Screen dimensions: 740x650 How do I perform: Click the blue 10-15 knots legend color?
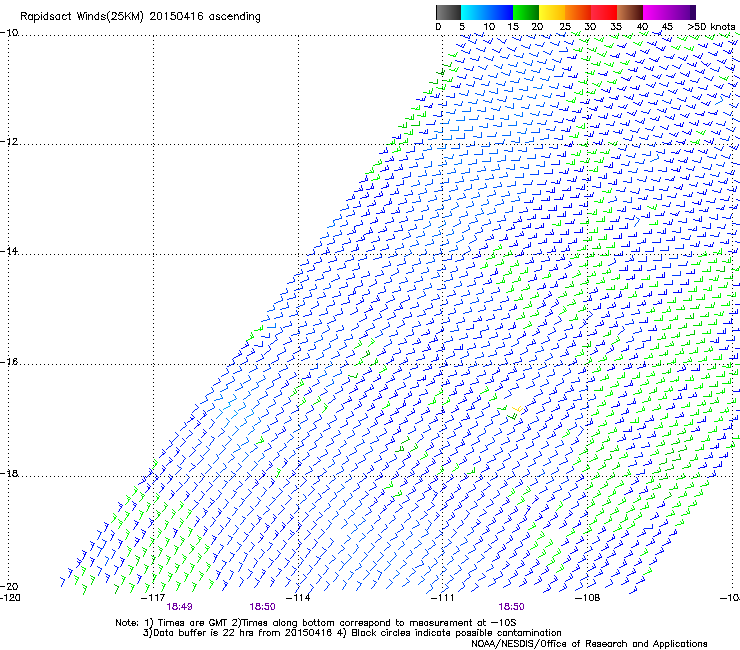pos(499,12)
